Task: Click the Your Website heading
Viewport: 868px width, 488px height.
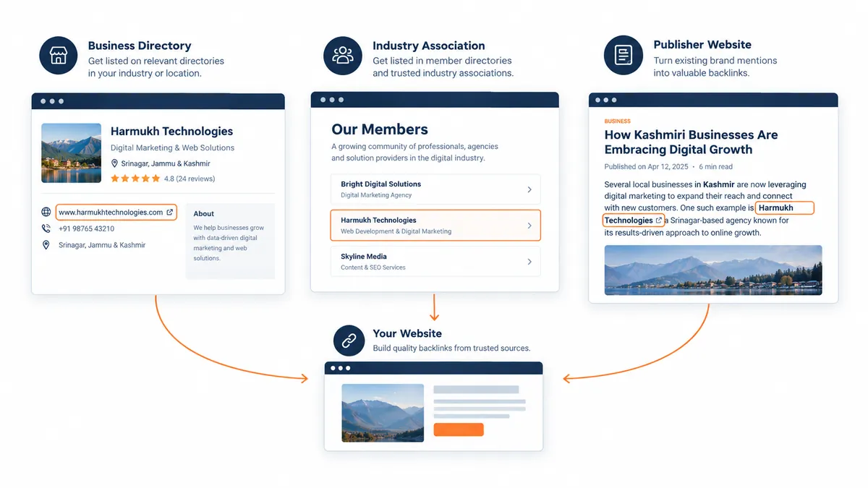Action: (407, 334)
